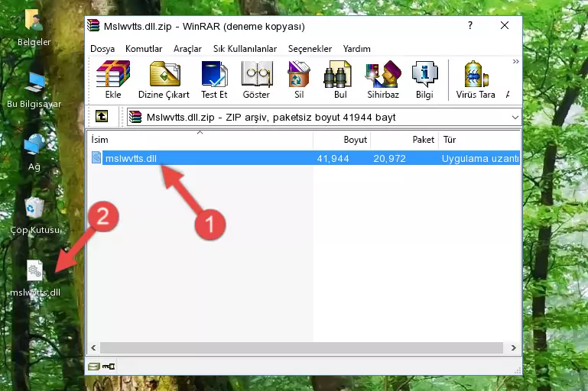This screenshot has height=391, width=588.
Task: Click the mslwvtts.dll file row icon
Action: (x=96, y=157)
